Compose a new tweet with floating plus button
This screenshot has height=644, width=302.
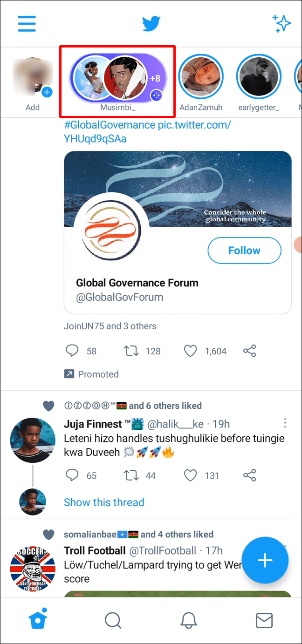point(265,560)
